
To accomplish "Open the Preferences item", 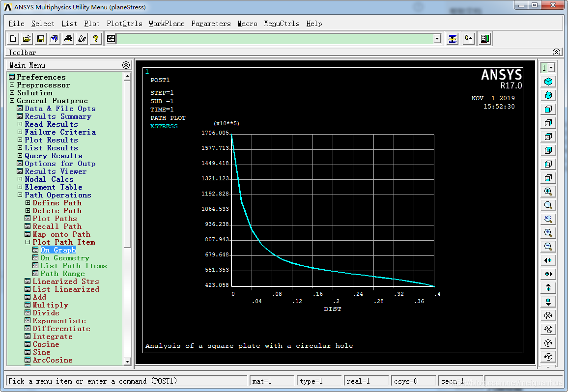I will (x=41, y=77).
